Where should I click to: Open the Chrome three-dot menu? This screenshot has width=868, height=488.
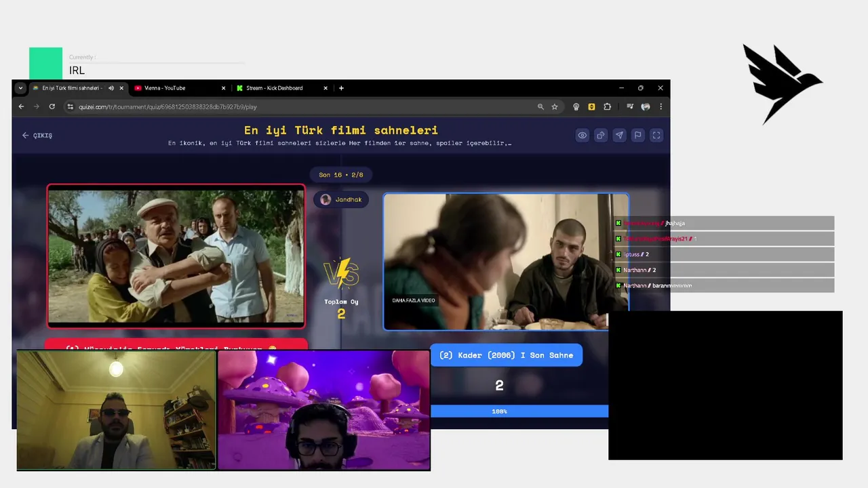(660, 106)
